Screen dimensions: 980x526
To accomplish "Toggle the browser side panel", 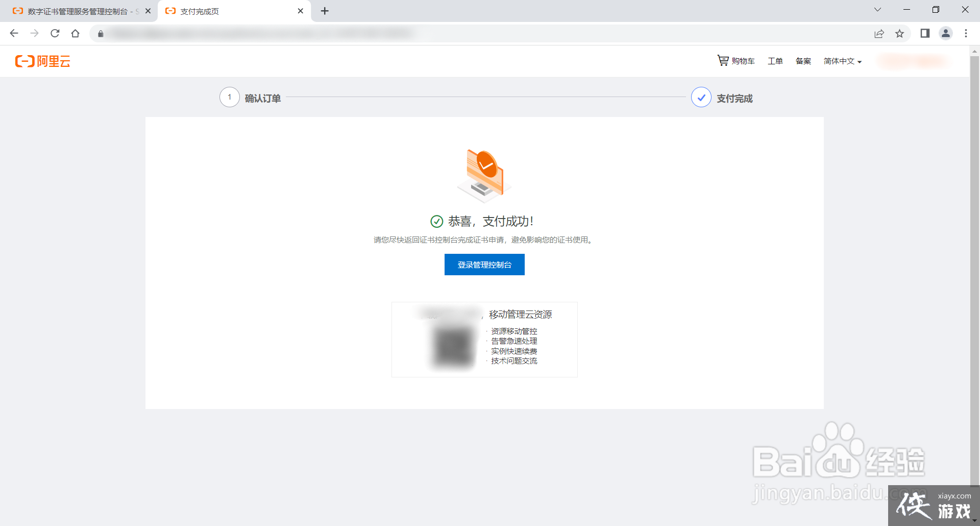I will (x=925, y=33).
